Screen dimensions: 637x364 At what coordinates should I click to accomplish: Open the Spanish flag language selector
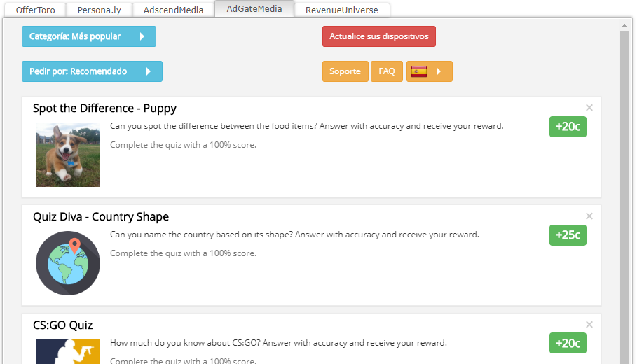430,71
